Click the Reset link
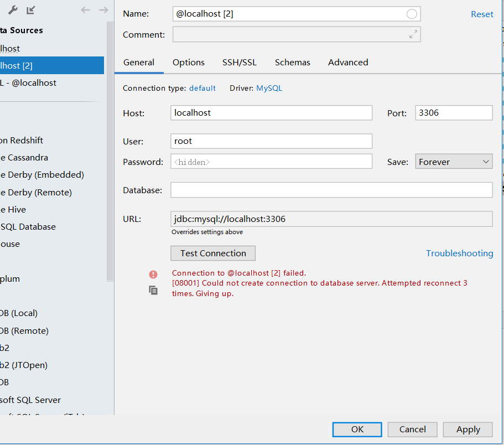 [482, 14]
